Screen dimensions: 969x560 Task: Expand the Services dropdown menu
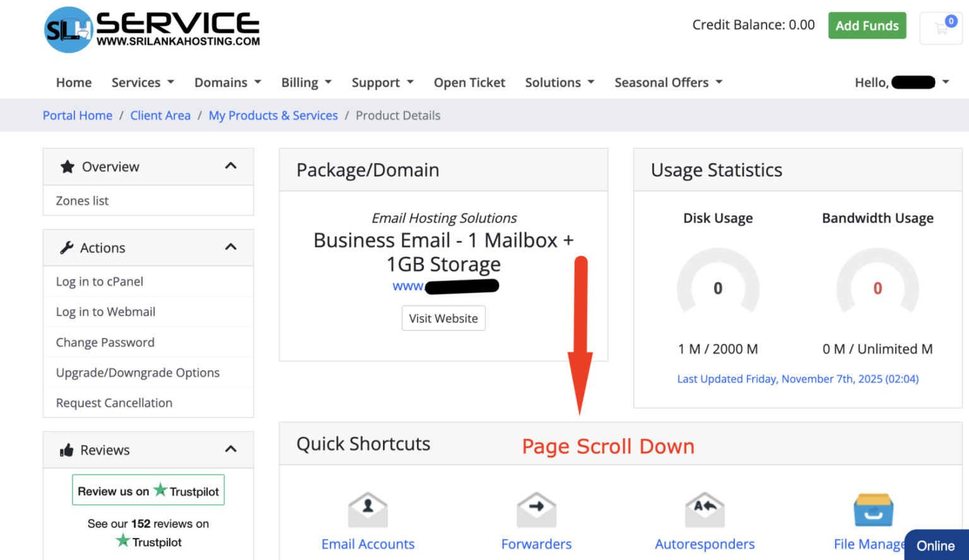point(143,83)
